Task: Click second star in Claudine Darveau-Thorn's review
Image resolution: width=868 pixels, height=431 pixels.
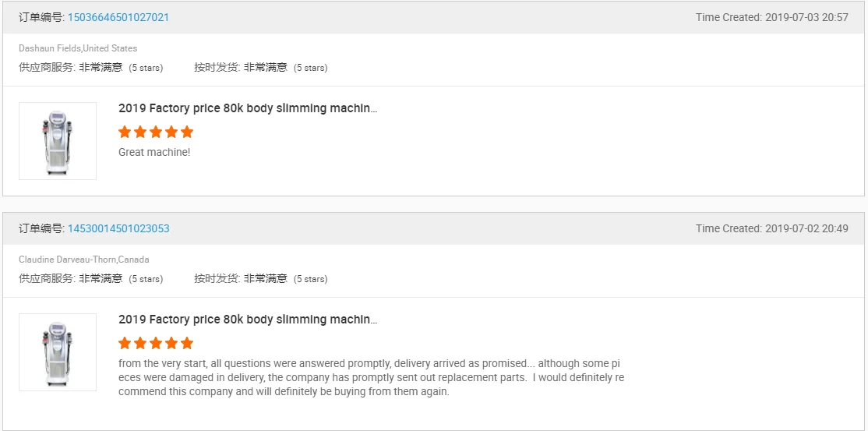Action: point(140,343)
